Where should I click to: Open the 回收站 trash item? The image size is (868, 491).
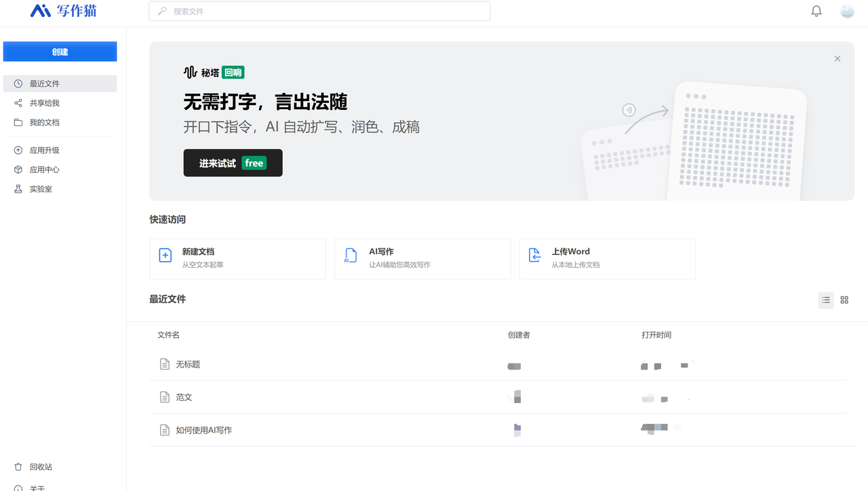tap(60, 467)
